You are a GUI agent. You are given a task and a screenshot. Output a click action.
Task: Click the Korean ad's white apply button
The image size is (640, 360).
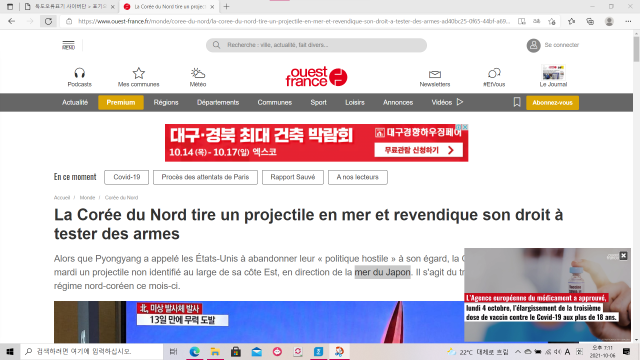tap(418, 150)
